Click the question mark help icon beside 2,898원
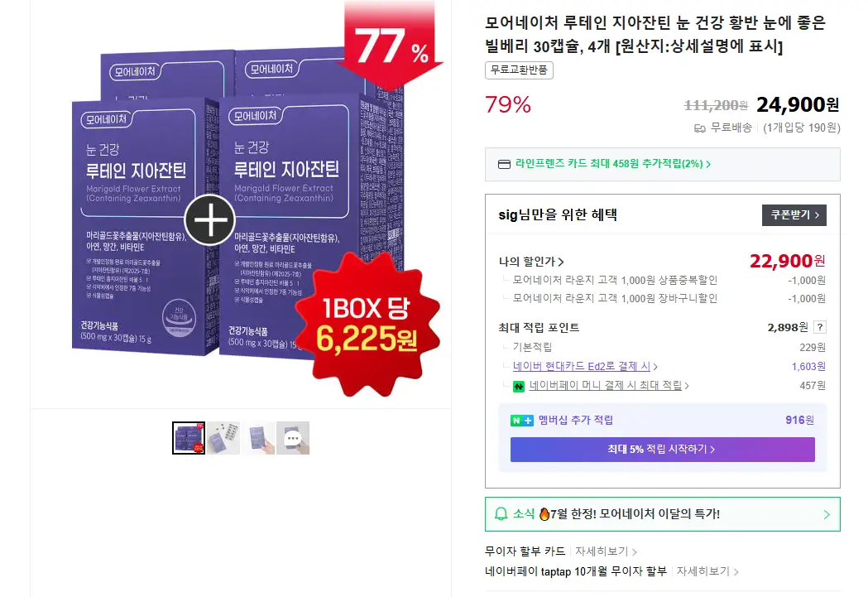Image resolution: width=868 pixels, height=597 pixels. [820, 327]
